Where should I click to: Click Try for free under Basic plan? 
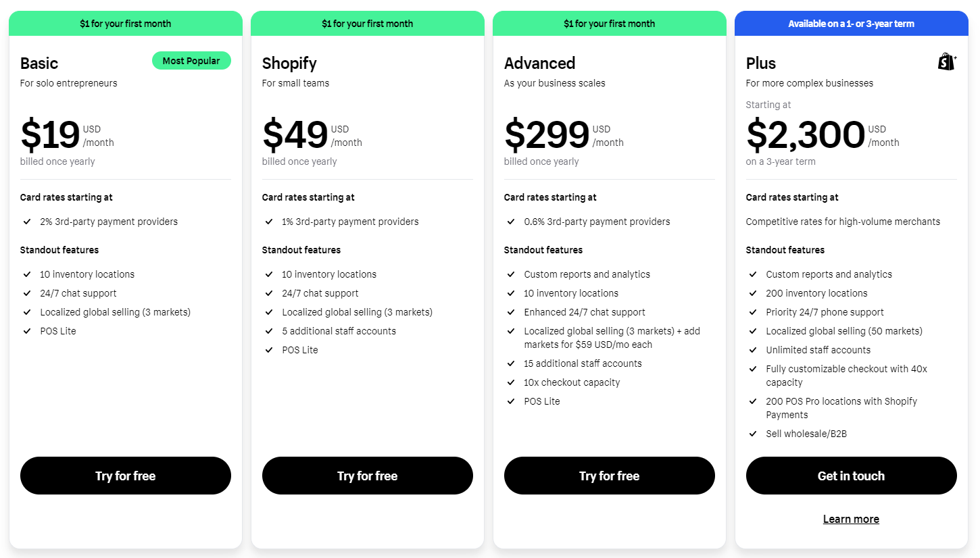[x=126, y=476]
